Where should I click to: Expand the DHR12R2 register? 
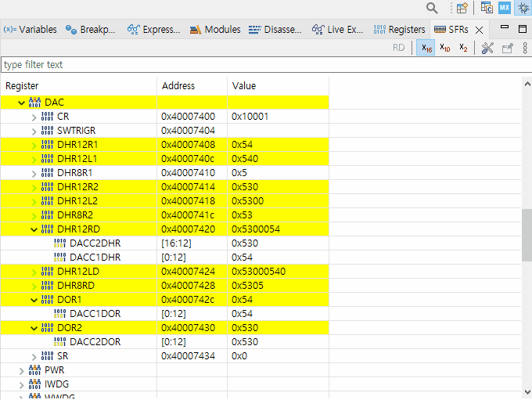point(34,188)
